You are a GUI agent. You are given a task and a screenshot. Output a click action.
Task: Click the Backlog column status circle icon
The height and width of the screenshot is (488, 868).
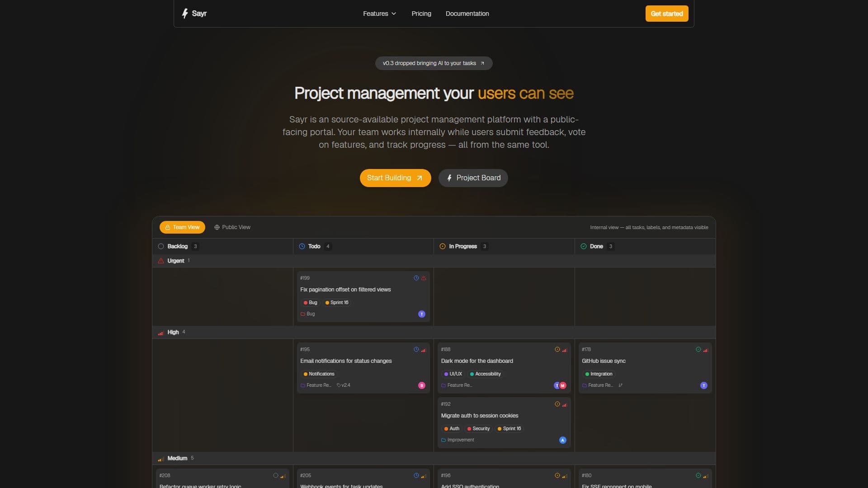(161, 246)
